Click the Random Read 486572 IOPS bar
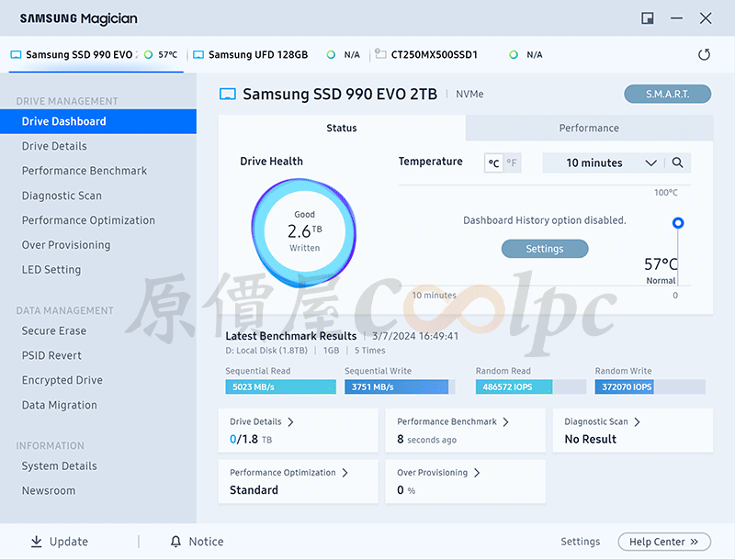735x560 pixels. (531, 386)
